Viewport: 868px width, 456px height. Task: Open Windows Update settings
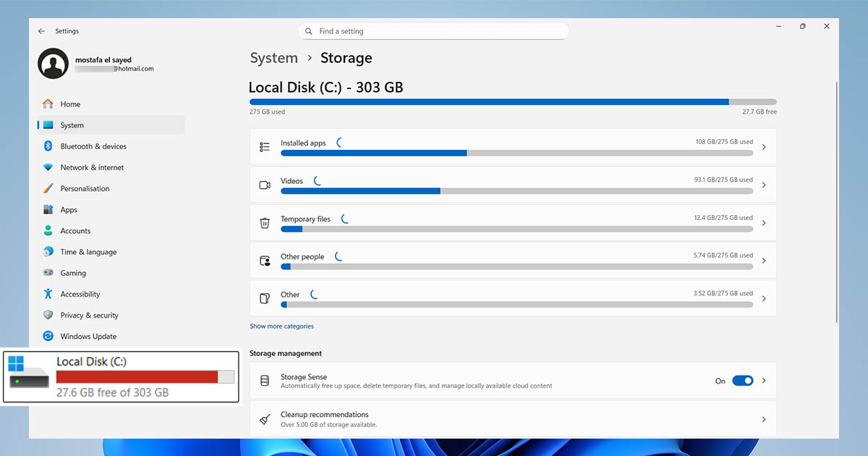[111, 336]
